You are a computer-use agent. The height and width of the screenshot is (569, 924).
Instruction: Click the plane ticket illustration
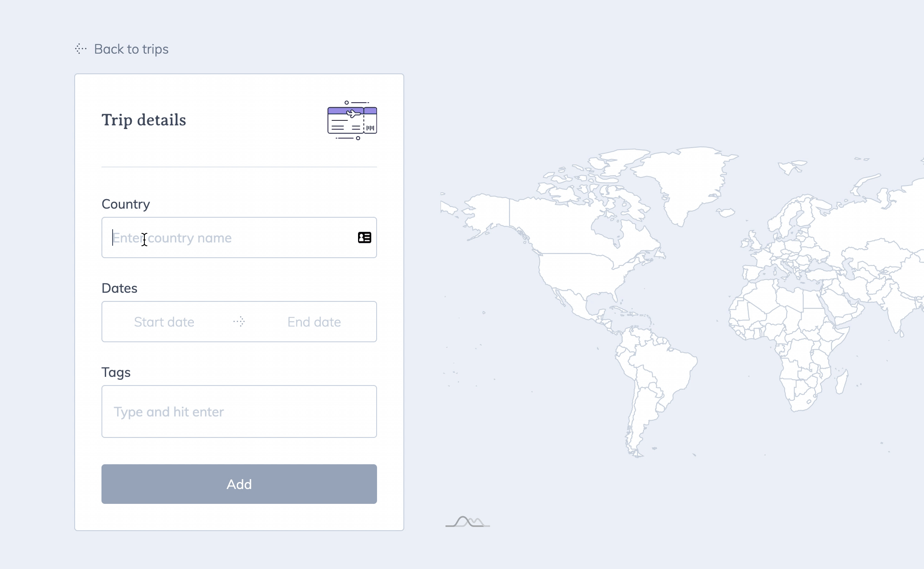pos(352,120)
